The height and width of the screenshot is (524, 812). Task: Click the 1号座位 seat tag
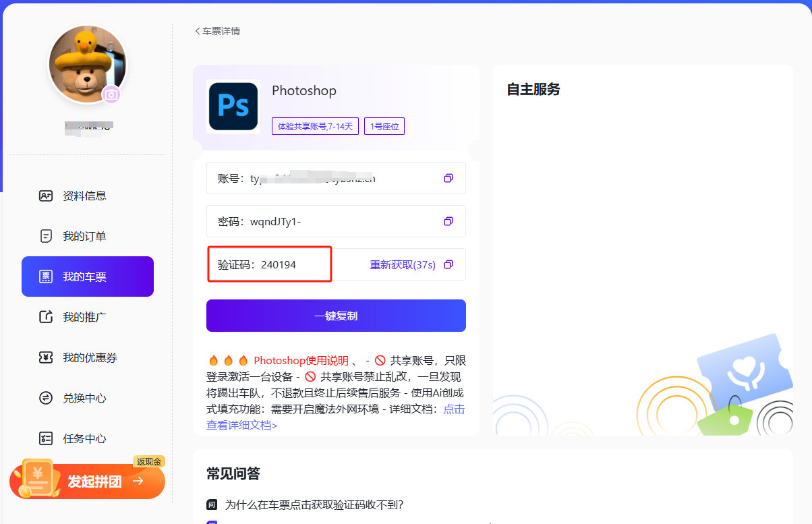(384, 126)
